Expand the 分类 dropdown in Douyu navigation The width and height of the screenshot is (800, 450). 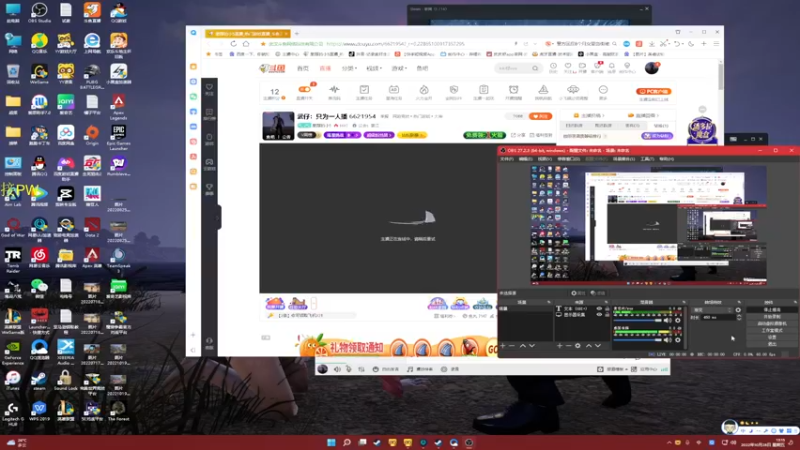(x=349, y=68)
